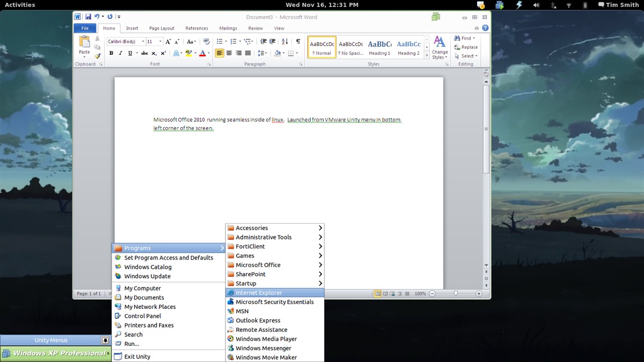Click the Change Styles icon
This screenshot has height=362, width=644.
click(x=440, y=47)
